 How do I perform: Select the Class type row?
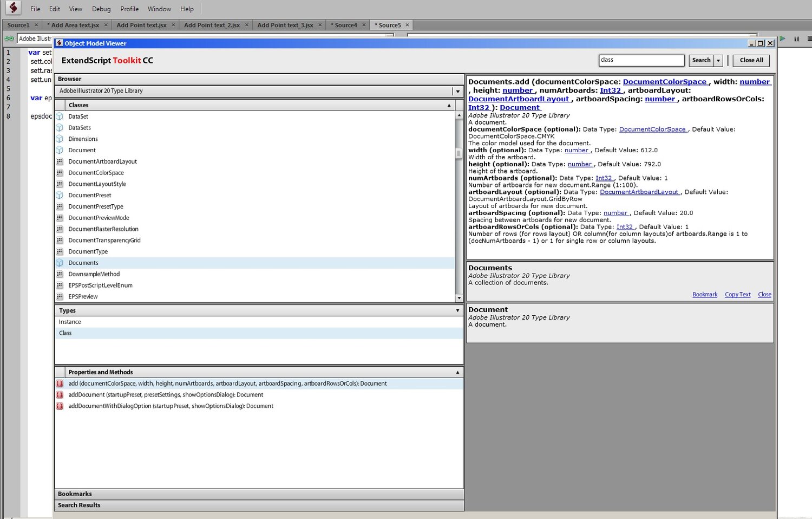(259, 333)
